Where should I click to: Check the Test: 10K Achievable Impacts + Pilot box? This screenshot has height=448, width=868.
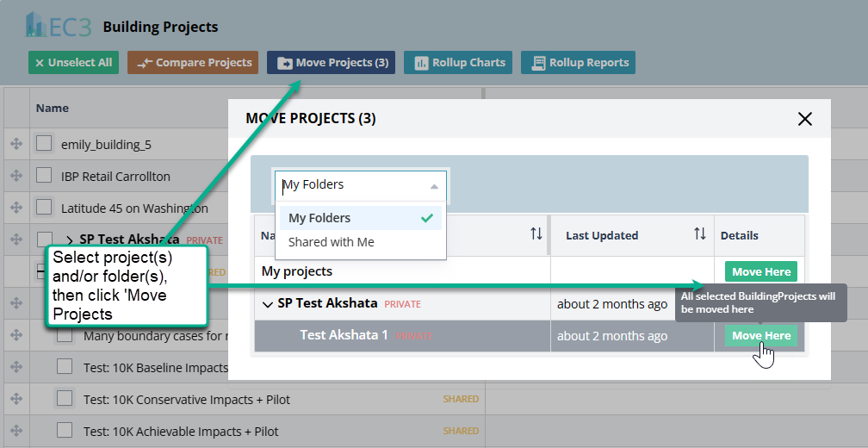tap(65, 431)
